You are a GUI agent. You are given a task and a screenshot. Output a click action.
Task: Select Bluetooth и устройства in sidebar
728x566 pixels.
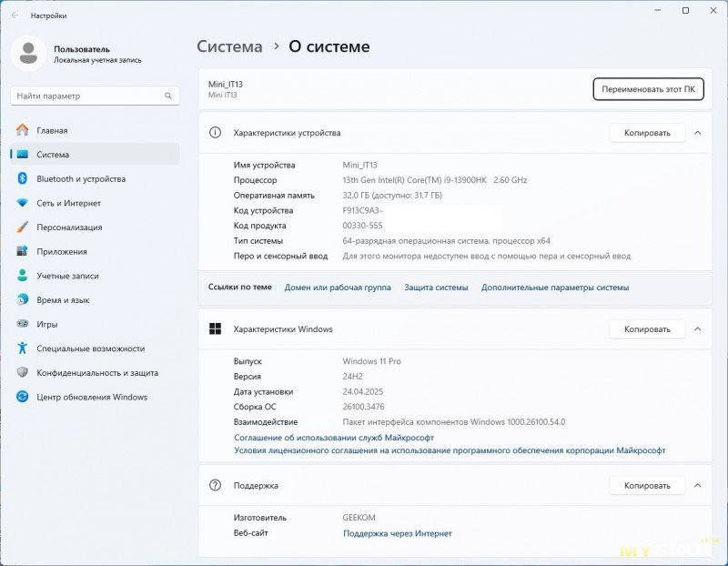pyautogui.click(x=95, y=178)
